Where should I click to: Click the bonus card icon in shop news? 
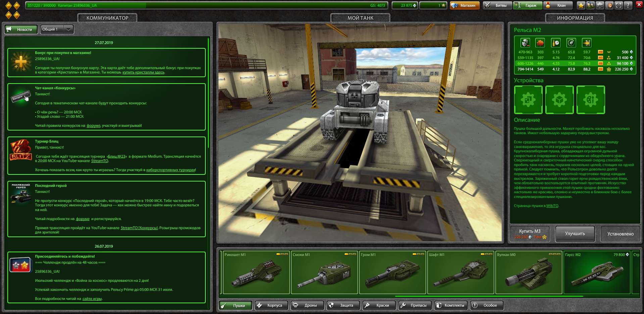[21, 62]
